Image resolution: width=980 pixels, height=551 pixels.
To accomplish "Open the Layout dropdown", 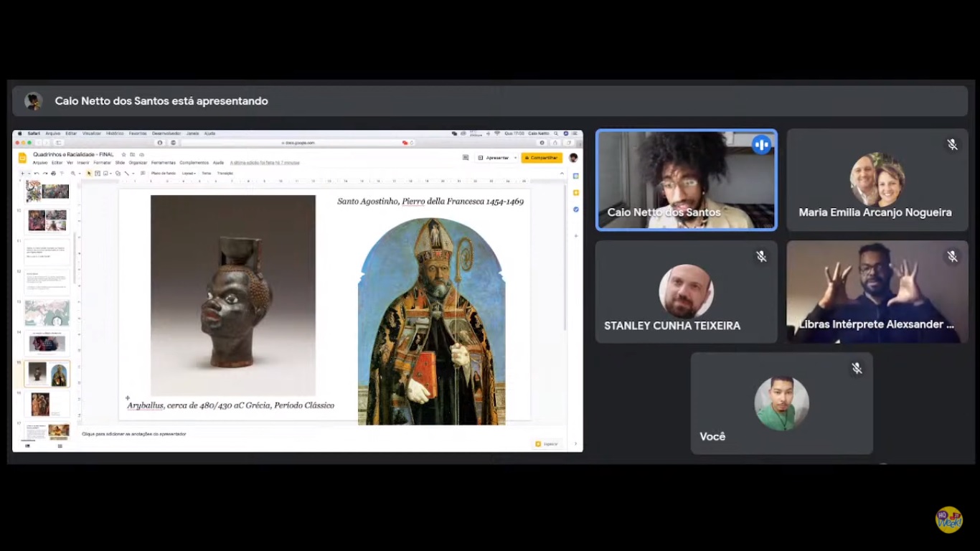I will [x=189, y=174].
